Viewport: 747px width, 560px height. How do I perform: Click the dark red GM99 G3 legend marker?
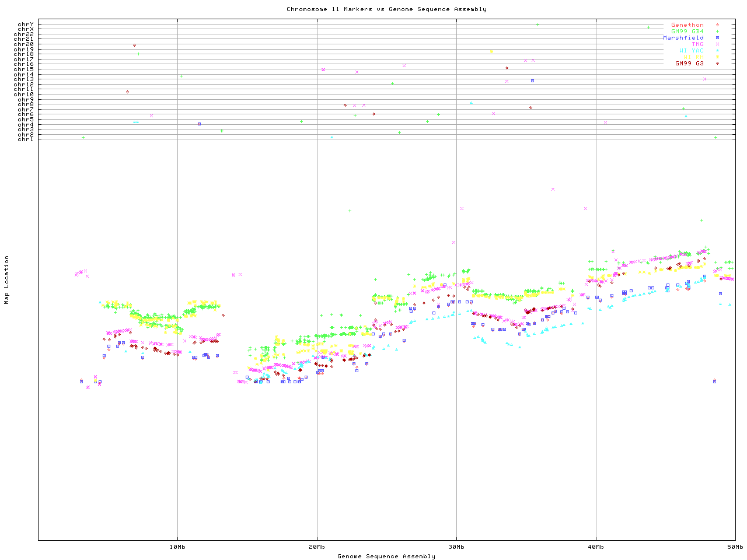click(717, 63)
